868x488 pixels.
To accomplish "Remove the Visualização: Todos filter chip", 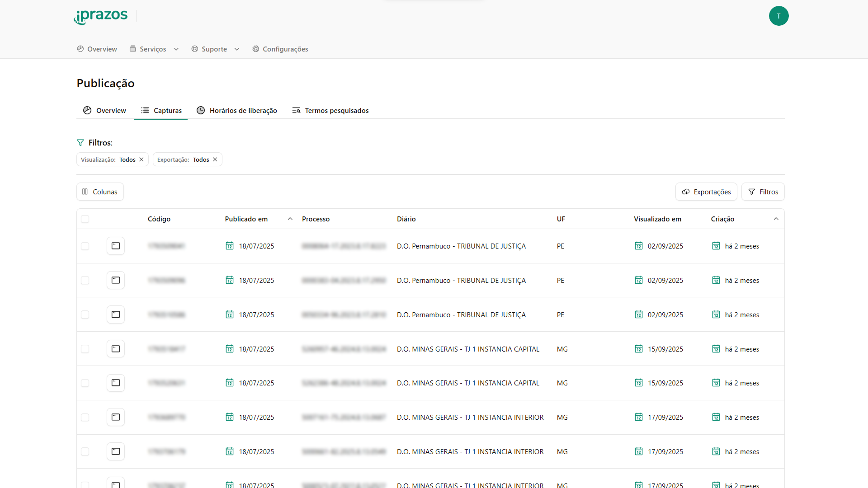I will coord(142,160).
